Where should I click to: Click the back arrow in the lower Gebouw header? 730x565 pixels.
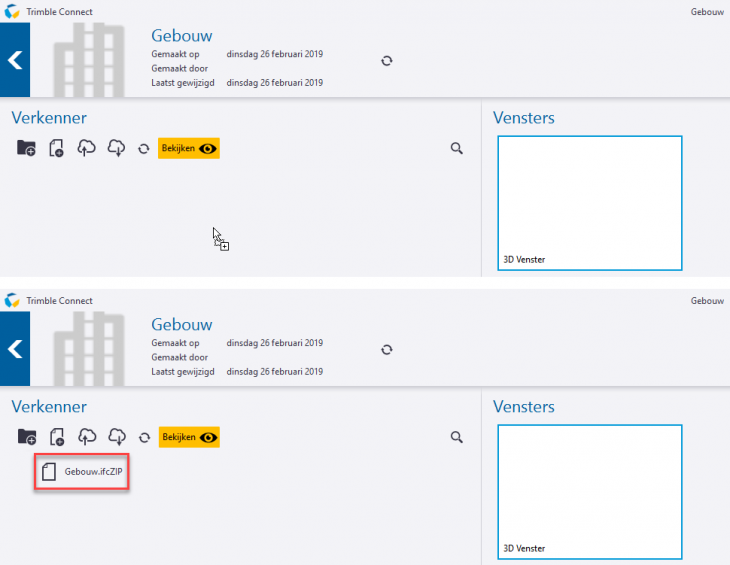pos(15,349)
